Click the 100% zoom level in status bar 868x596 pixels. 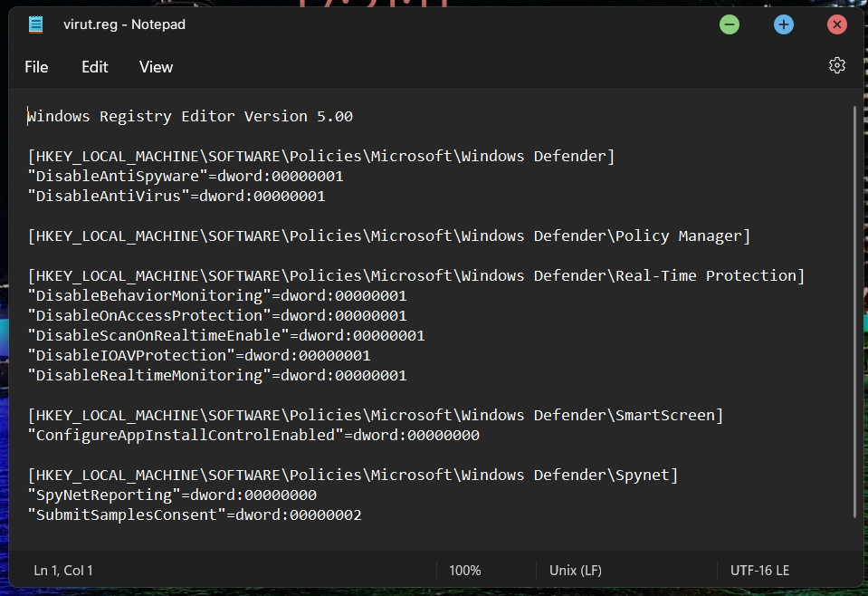coord(465,570)
